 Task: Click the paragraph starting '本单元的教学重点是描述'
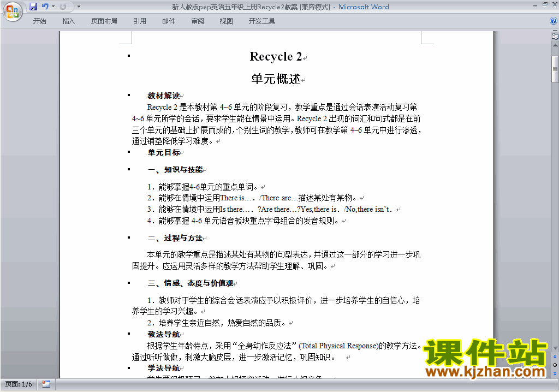pos(276,260)
